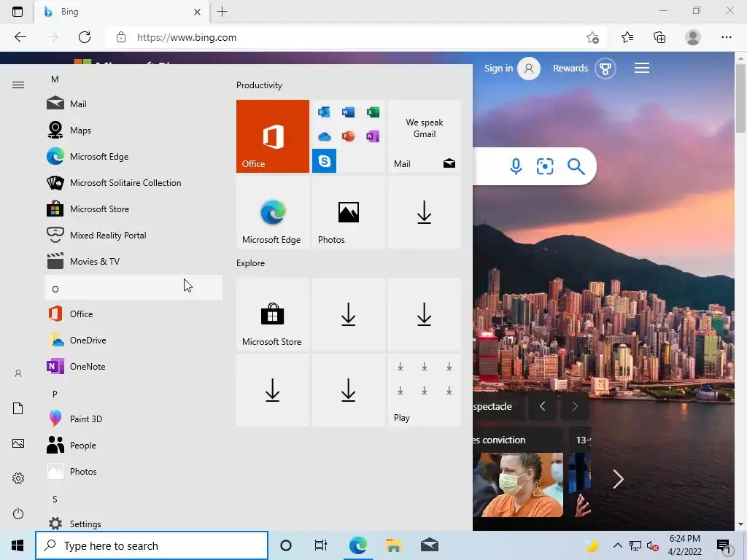Open Office from the app list

(x=133, y=314)
